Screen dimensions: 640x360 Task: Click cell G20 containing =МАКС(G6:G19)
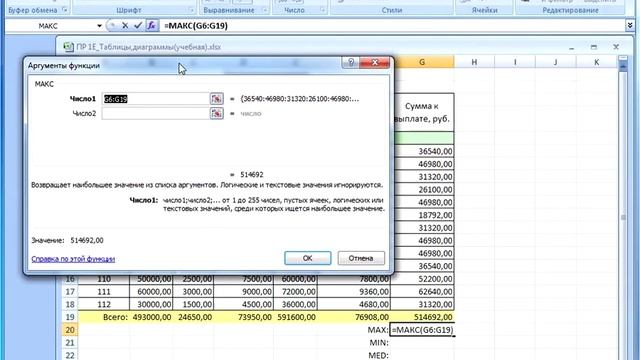(422, 330)
